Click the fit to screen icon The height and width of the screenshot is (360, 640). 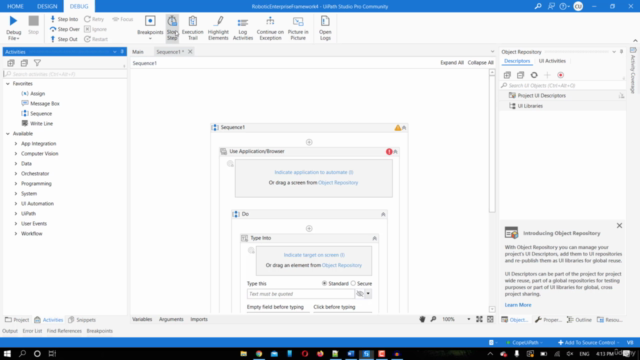point(479,319)
